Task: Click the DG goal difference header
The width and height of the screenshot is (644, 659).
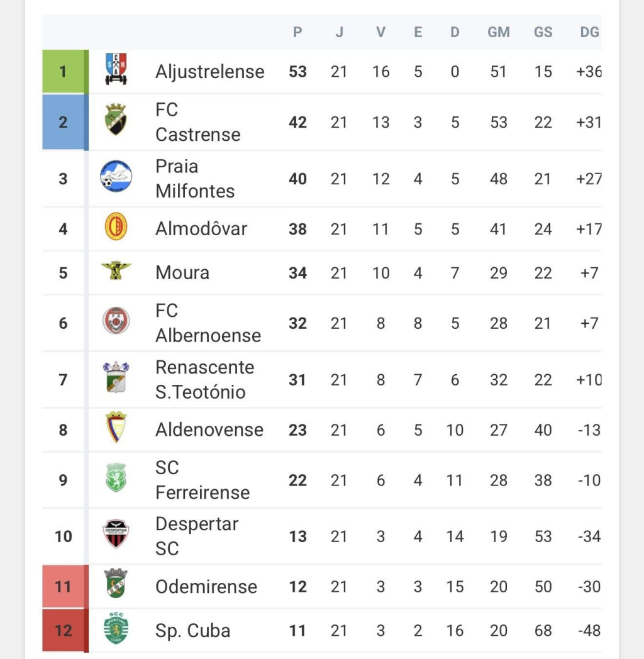Action: tap(589, 32)
